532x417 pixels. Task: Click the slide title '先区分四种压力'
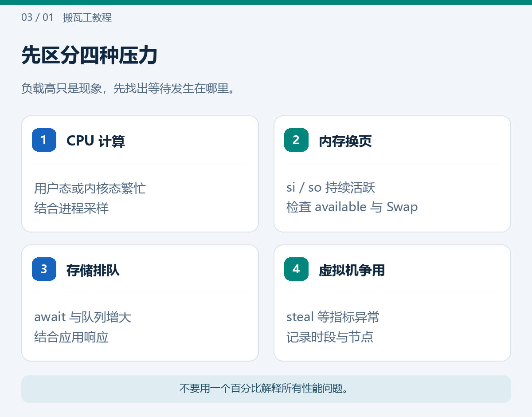[x=90, y=56]
